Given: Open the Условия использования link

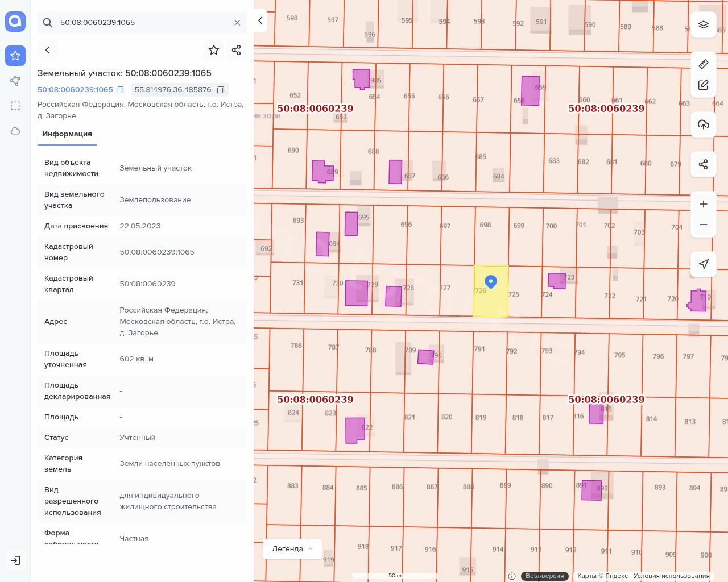Looking at the screenshot, I should (671, 576).
